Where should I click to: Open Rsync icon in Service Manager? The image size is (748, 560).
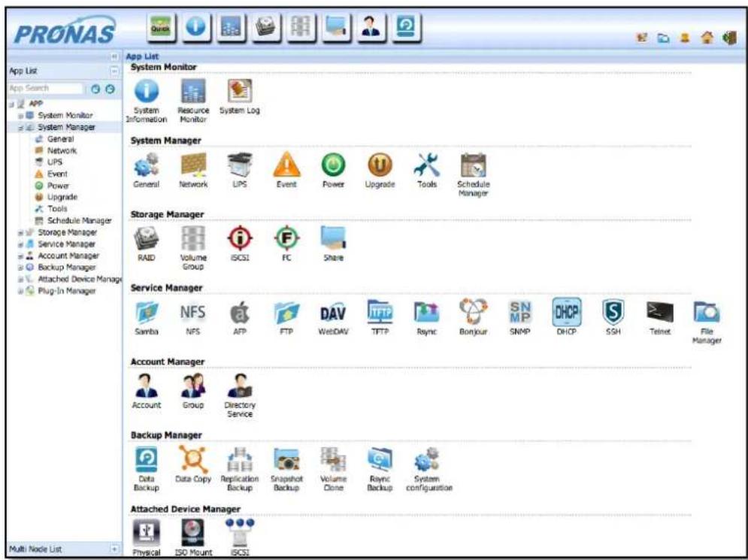pos(426,313)
